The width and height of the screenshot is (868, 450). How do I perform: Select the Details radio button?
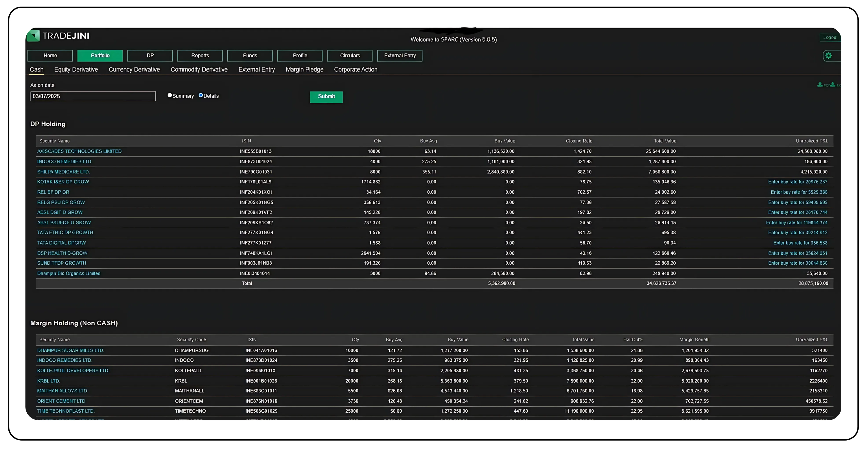[201, 95]
